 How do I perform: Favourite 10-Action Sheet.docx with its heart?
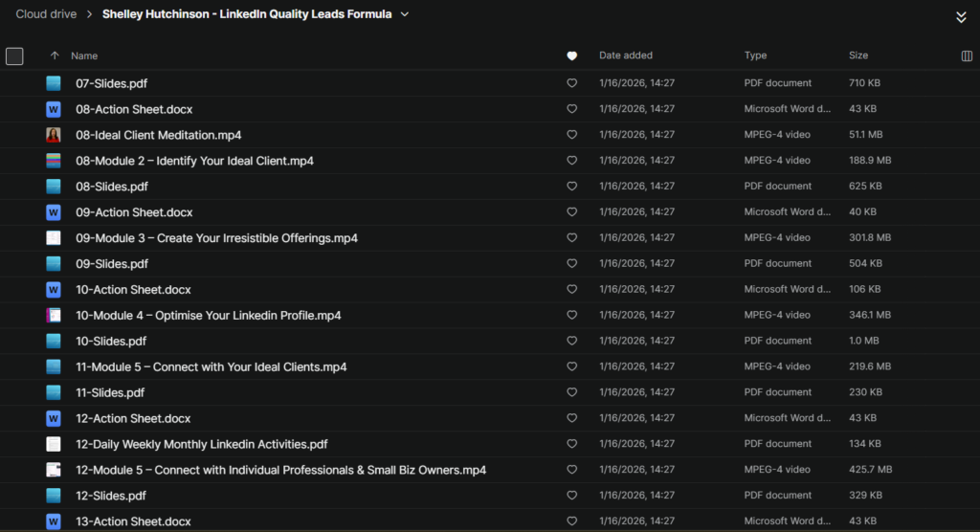(572, 290)
